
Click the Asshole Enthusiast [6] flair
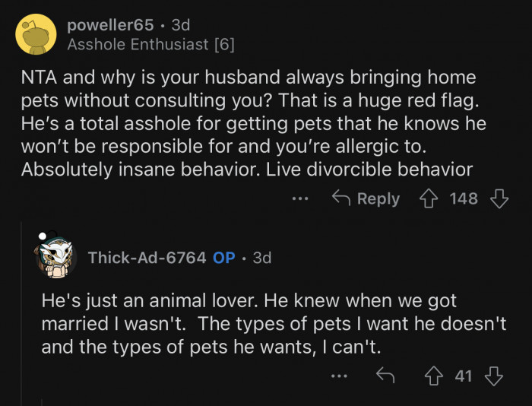pos(150,45)
